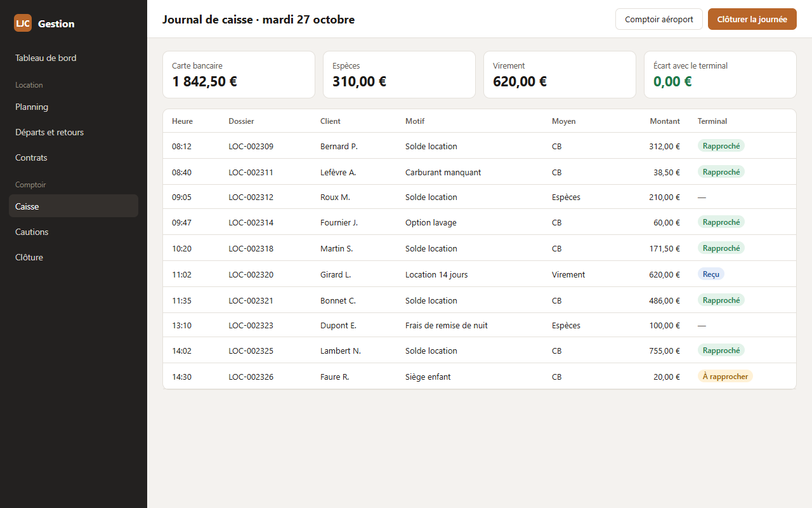812x508 pixels.
Task: Click client Lambert N.
Action: pos(341,351)
